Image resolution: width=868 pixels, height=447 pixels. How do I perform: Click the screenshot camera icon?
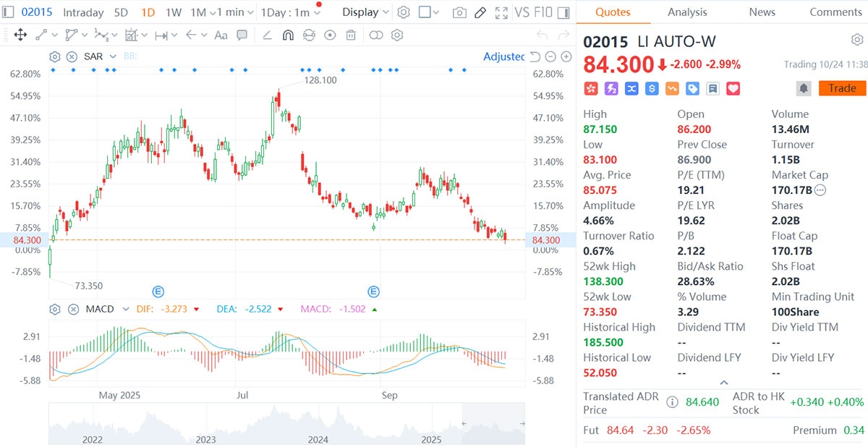[459, 12]
